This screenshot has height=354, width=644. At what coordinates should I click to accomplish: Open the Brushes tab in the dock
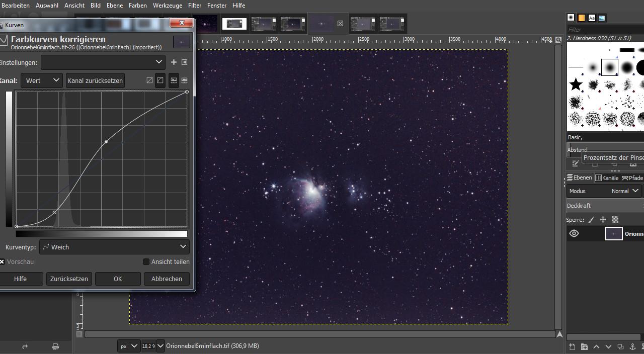pyautogui.click(x=571, y=18)
